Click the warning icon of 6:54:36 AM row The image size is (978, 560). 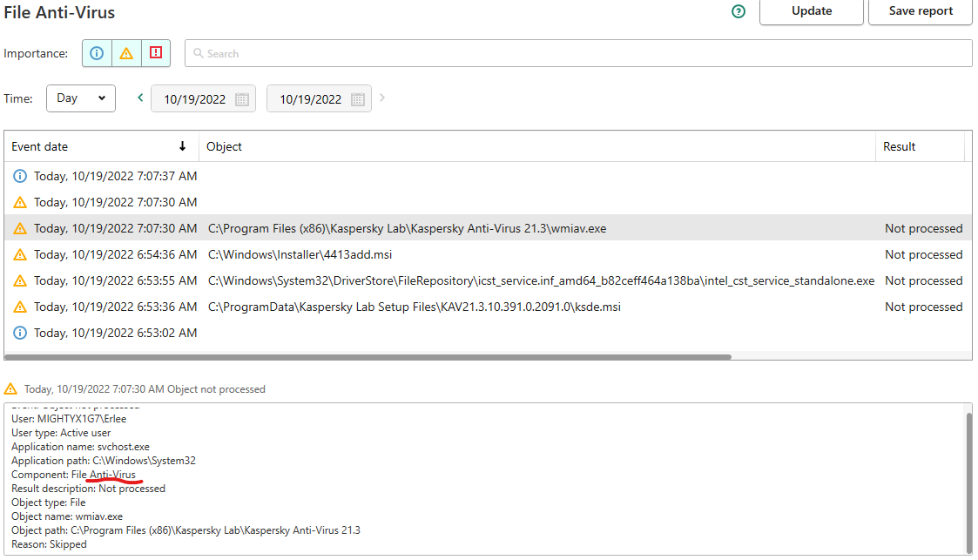(20, 254)
